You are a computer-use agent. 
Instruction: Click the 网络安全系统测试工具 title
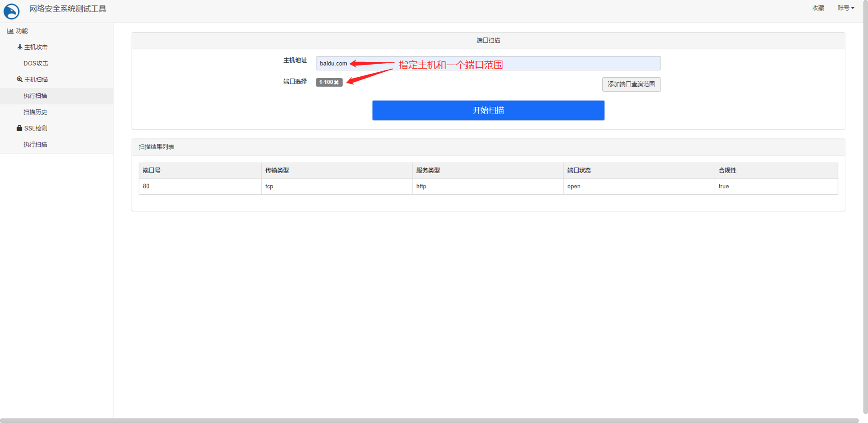pos(68,9)
